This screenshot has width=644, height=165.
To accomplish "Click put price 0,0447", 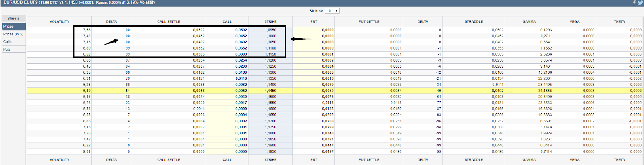I will tap(328, 145).
